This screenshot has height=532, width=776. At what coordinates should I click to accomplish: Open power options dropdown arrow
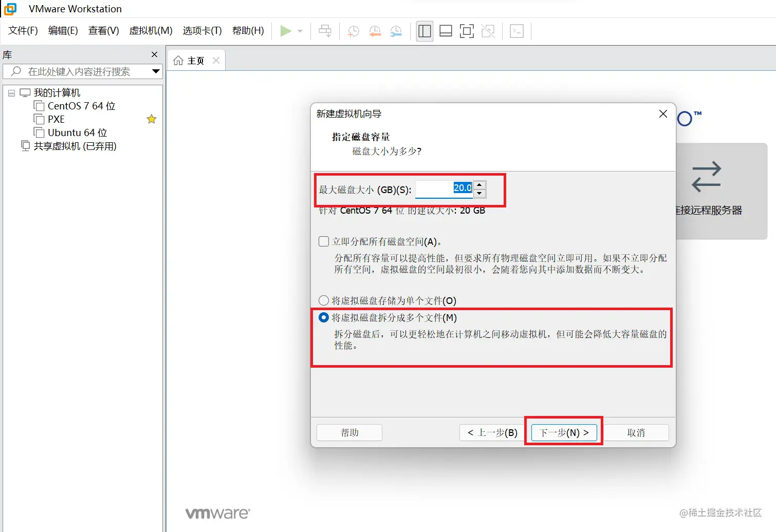click(x=300, y=31)
